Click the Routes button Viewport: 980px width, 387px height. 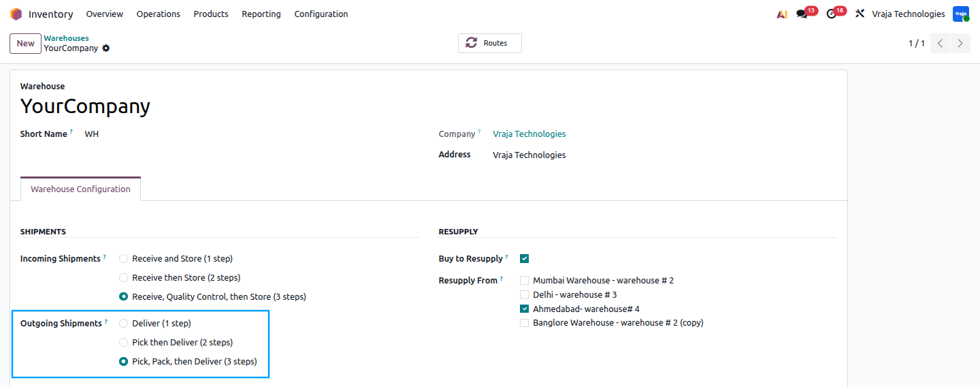[490, 43]
